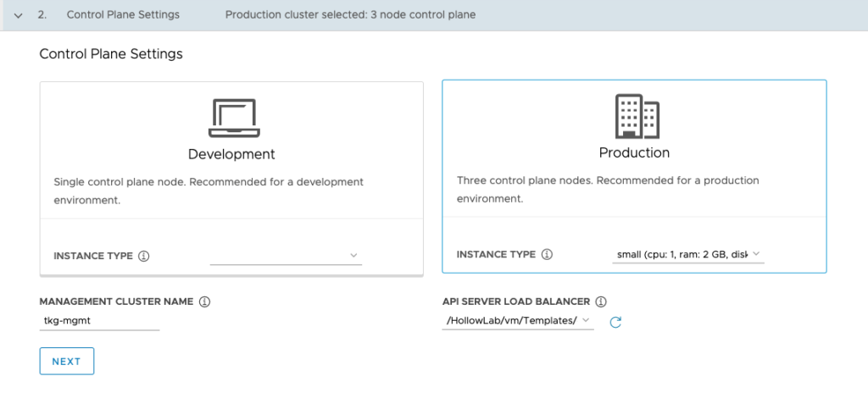
Task: Show info for Production instance type
Action: coord(547,254)
